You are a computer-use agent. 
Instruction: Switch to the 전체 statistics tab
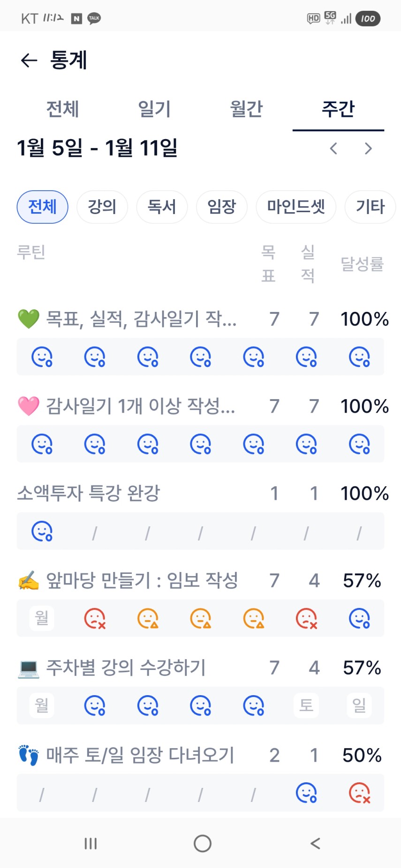[x=62, y=109]
